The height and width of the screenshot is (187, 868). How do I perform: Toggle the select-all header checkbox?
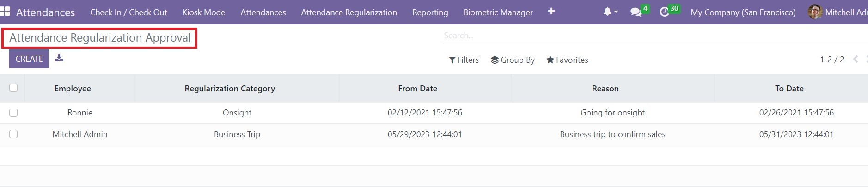(x=13, y=88)
